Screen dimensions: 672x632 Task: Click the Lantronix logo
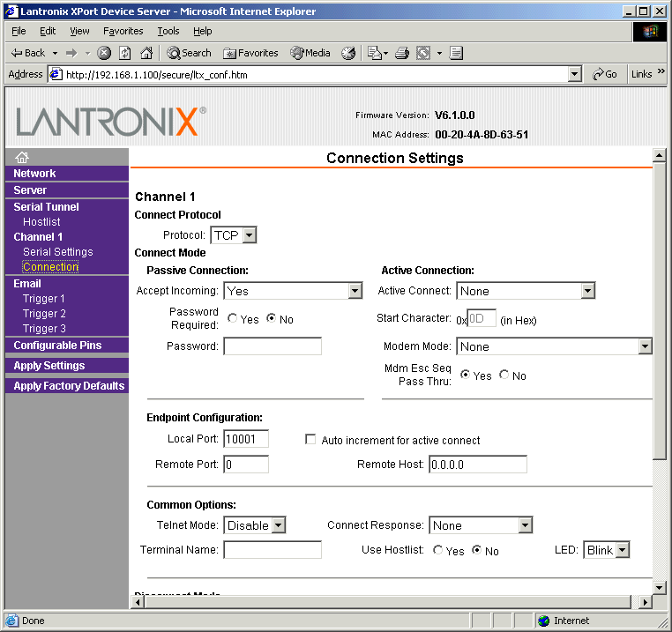(111, 122)
